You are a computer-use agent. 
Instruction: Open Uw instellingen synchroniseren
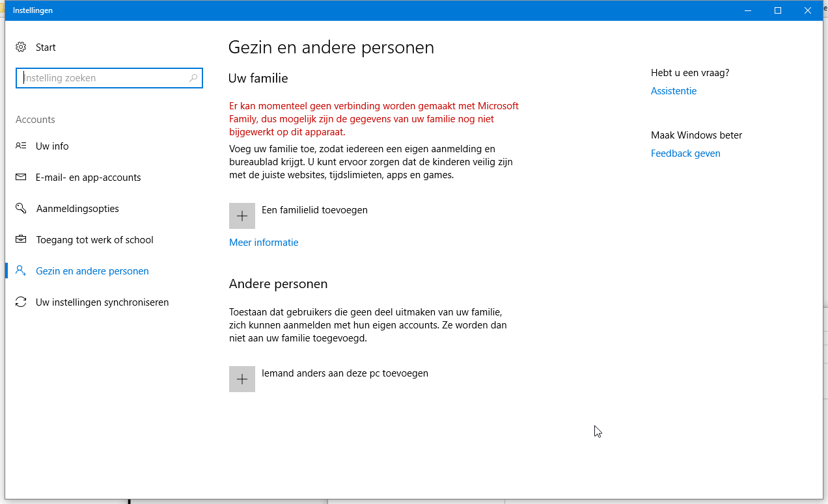point(102,302)
